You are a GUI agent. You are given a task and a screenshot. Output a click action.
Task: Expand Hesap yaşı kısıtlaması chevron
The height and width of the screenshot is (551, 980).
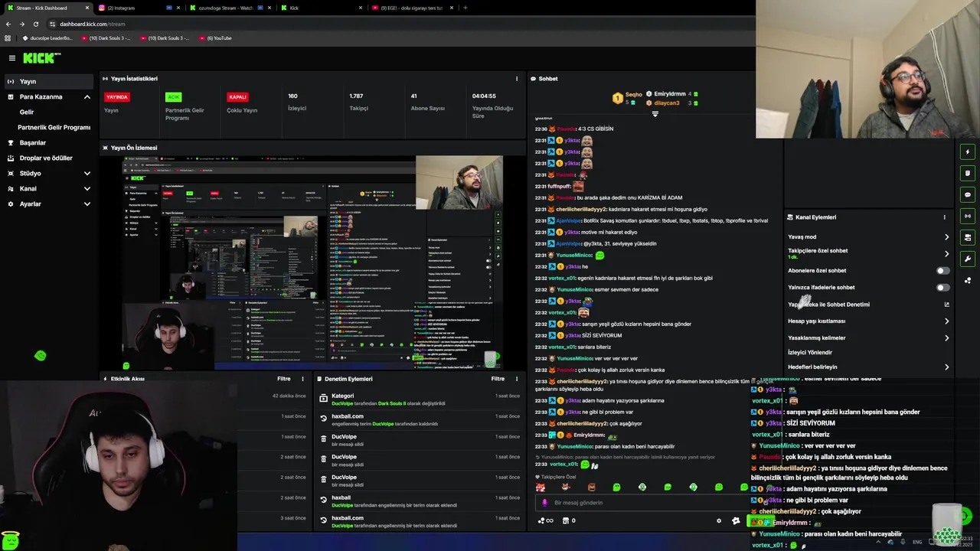[x=946, y=321]
